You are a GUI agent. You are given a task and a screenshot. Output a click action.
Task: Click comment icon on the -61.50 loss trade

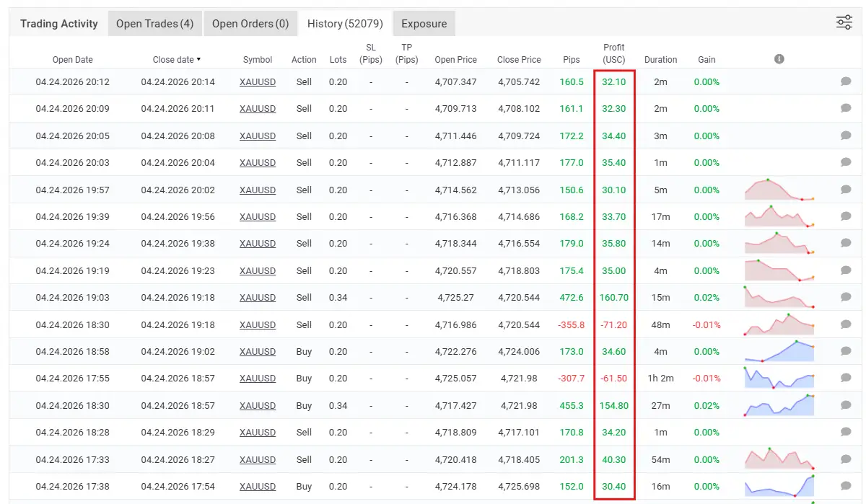[846, 379]
